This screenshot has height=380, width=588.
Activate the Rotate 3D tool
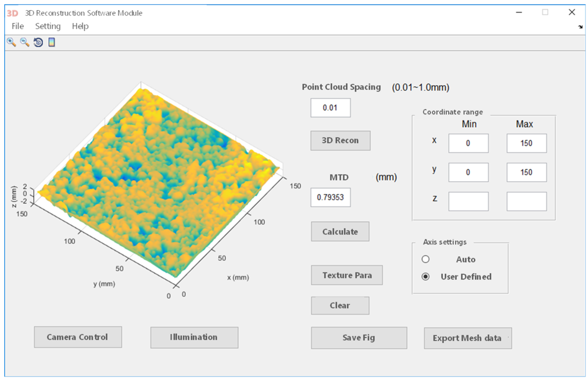[x=38, y=42]
